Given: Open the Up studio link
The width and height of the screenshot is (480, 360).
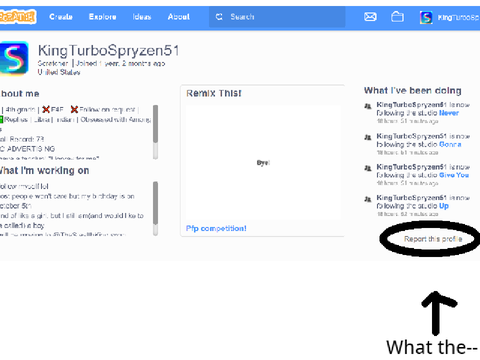Looking at the screenshot, I should coord(444,206).
